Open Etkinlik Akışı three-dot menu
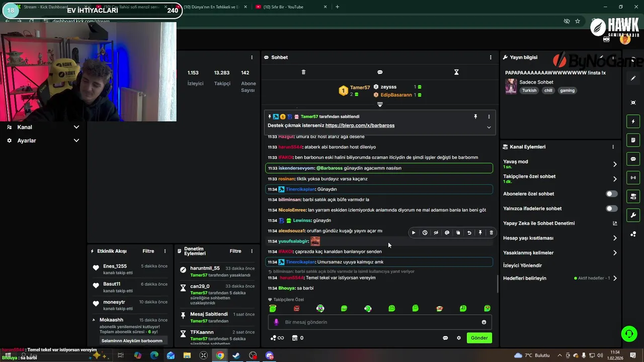Viewport: 644px width, 362px height. click(165, 251)
